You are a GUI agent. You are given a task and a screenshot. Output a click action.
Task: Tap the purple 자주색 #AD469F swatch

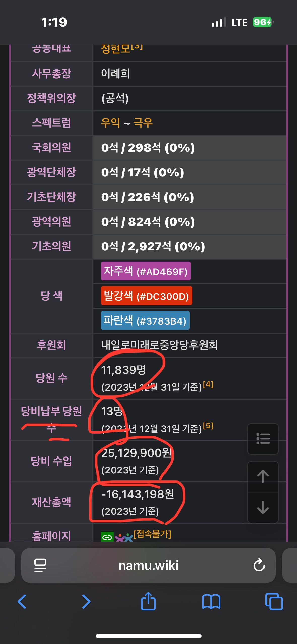[146, 271]
